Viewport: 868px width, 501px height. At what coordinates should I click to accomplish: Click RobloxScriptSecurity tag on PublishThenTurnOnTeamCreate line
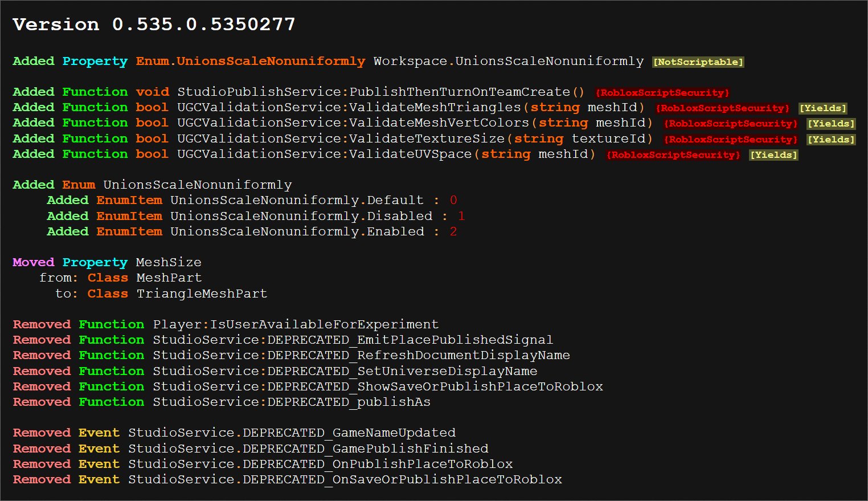pos(662,93)
